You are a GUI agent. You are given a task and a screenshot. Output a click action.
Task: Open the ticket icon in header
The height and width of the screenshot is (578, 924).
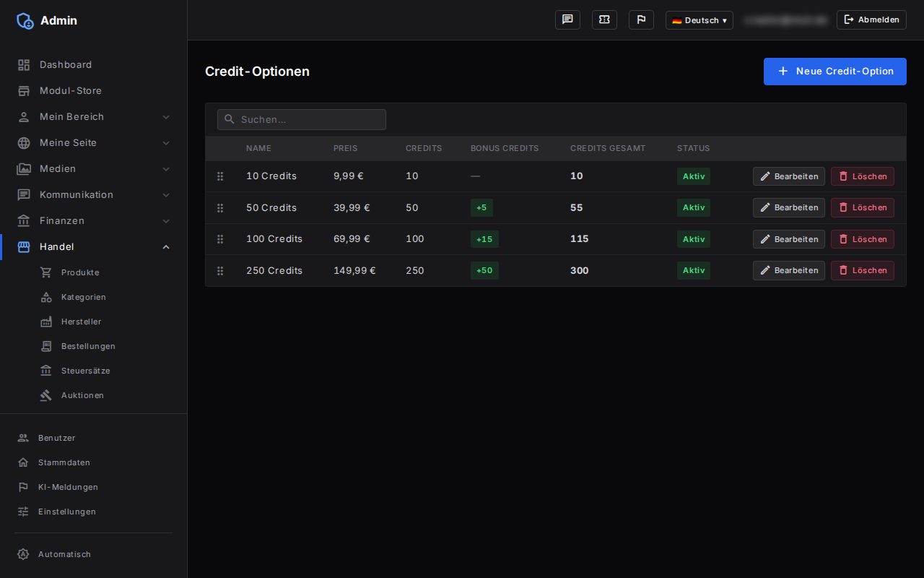coord(604,20)
